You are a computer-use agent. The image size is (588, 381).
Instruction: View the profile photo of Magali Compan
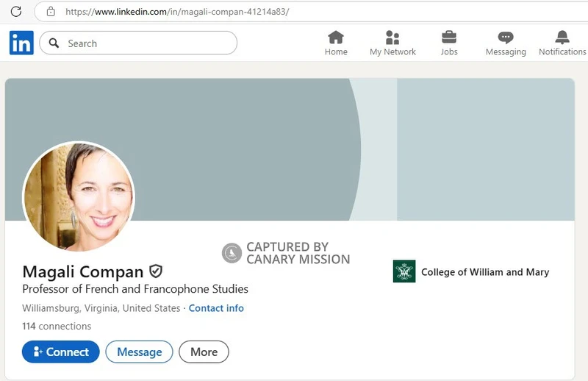(79, 196)
